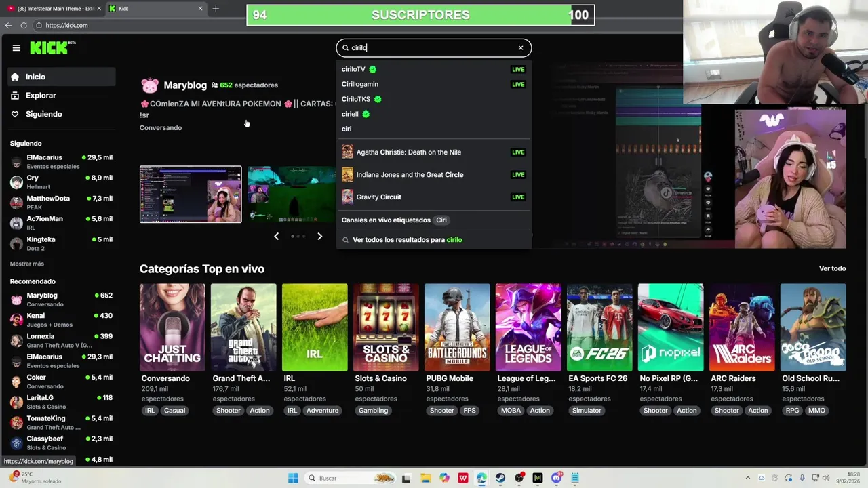Open Agatha Christie: Death on the Nile result
Image resolution: width=868 pixels, height=488 pixels.
point(433,152)
